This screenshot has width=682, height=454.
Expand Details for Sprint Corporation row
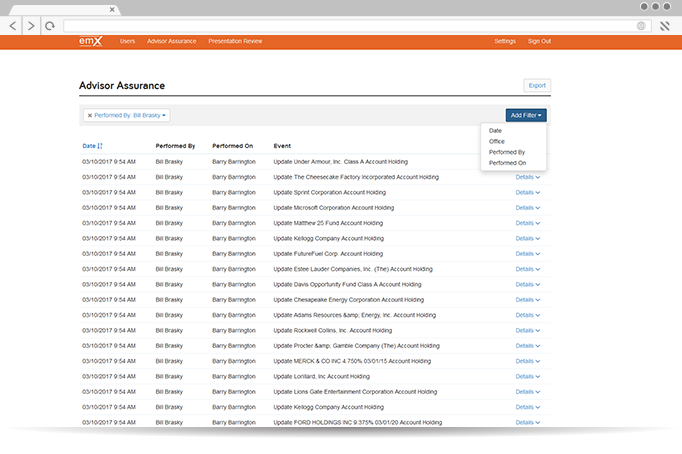pos(528,193)
